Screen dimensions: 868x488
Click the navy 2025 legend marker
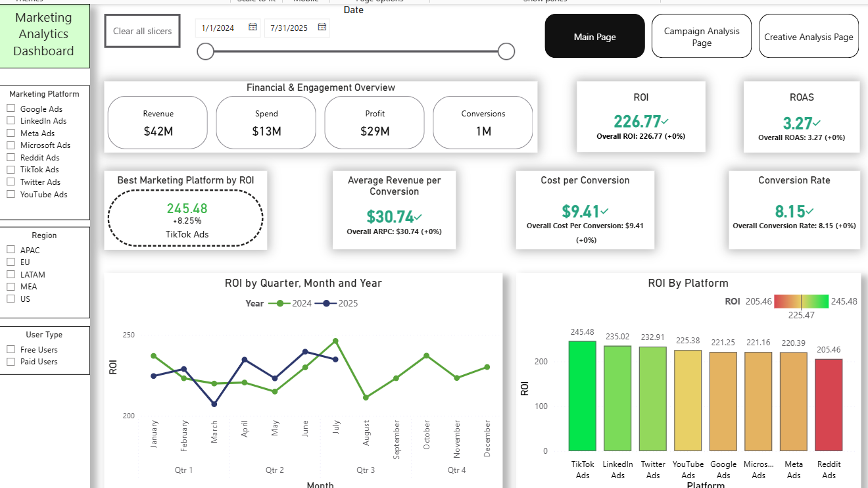[325, 303]
